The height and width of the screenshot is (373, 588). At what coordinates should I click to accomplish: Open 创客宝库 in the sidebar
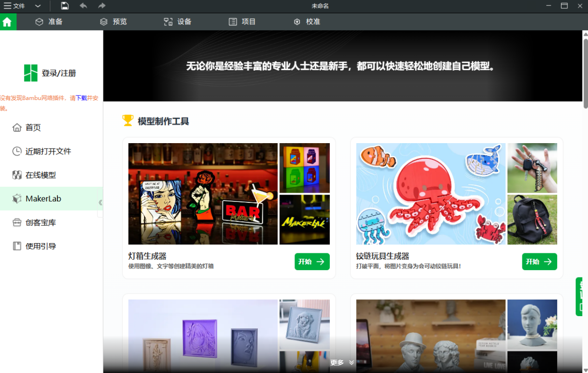coord(51,223)
